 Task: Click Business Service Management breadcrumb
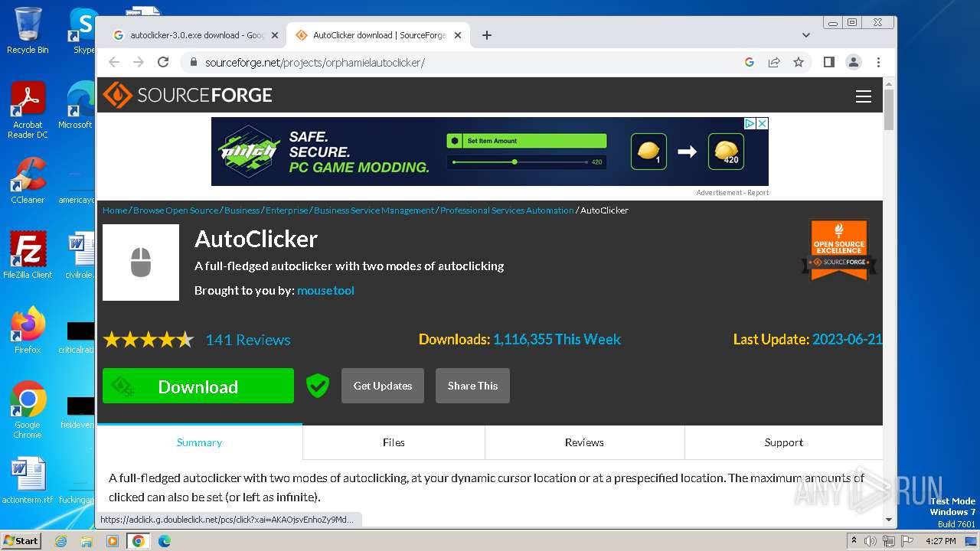(374, 210)
